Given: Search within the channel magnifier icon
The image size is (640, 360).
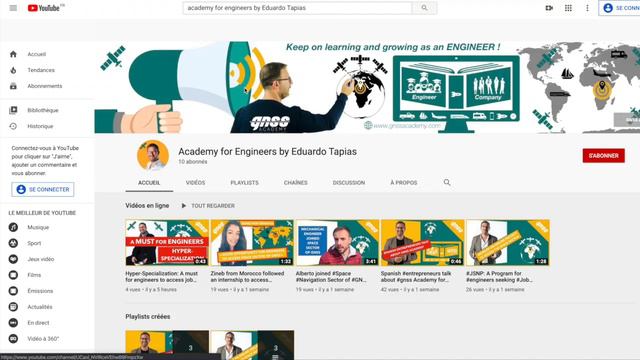Looking at the screenshot, I should pos(447,182).
